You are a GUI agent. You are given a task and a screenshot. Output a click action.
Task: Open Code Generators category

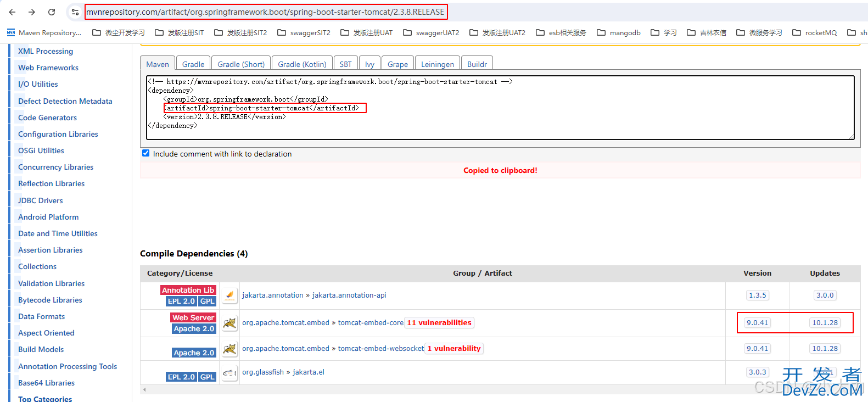(47, 118)
